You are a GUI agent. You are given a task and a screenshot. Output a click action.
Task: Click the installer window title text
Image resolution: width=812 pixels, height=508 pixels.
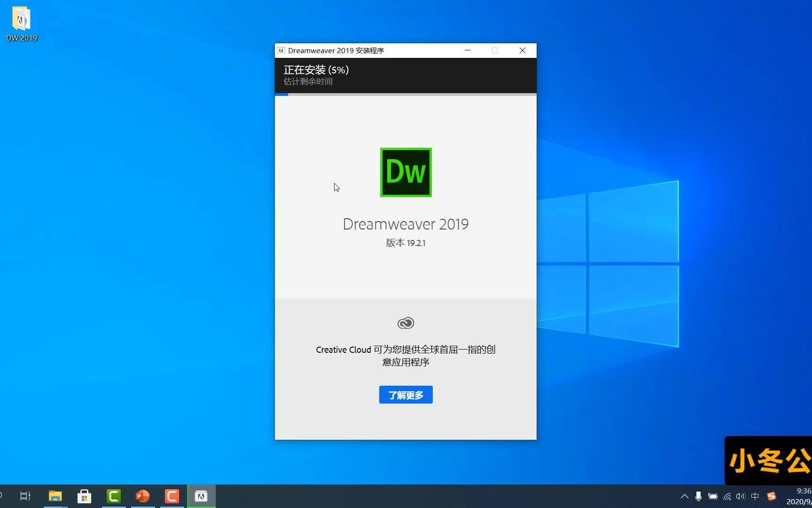336,50
